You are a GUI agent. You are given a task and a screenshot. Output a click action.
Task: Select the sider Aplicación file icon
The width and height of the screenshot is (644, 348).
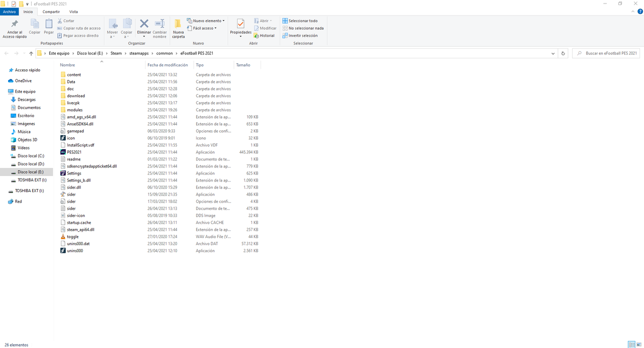click(63, 194)
